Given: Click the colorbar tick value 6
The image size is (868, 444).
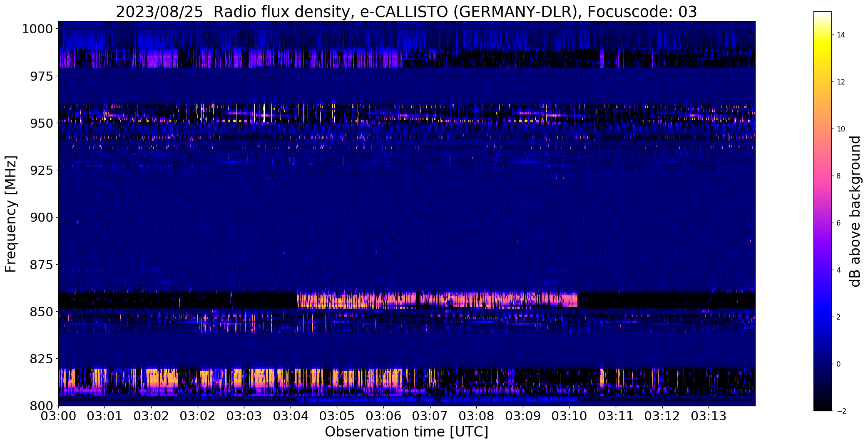Looking at the screenshot, I should pos(839,223).
